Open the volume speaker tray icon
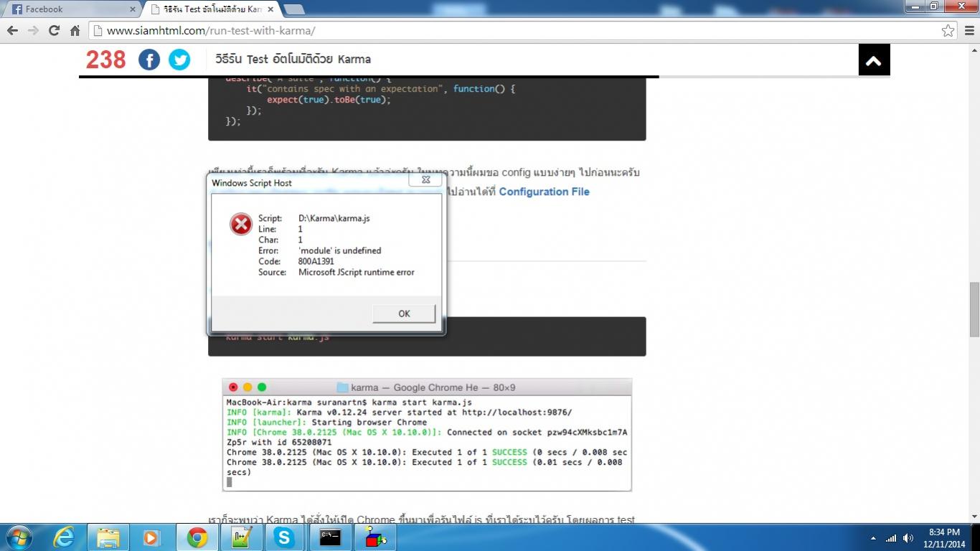The width and height of the screenshot is (980, 551). [908, 538]
